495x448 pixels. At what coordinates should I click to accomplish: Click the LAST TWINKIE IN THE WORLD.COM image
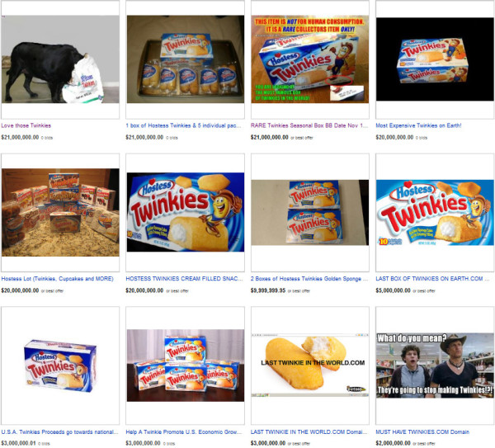pyautogui.click(x=310, y=365)
